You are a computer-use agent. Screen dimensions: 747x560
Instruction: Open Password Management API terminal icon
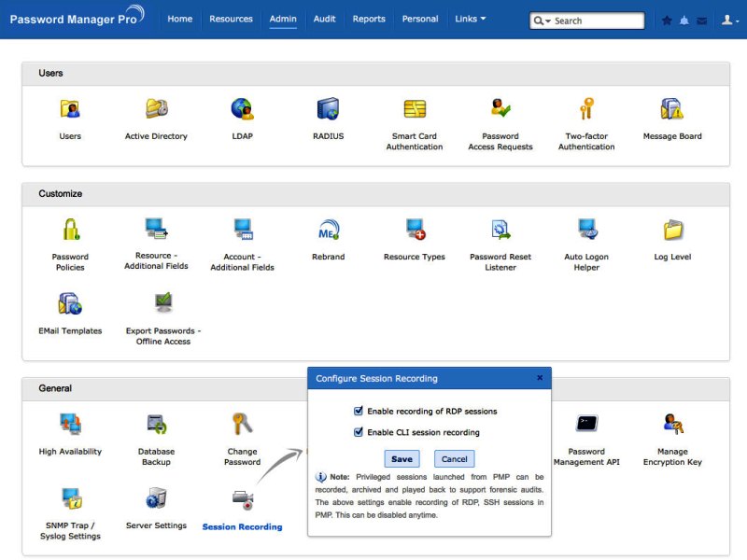pos(586,424)
